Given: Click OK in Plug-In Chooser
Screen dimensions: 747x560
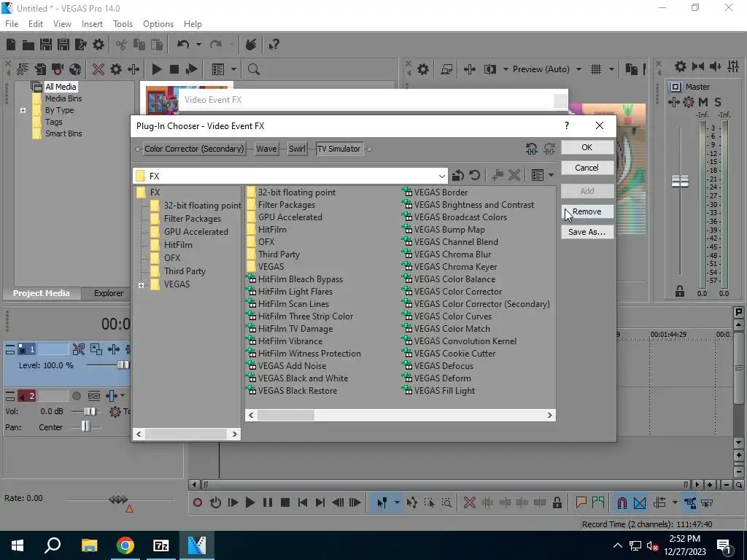Looking at the screenshot, I should point(587,147).
